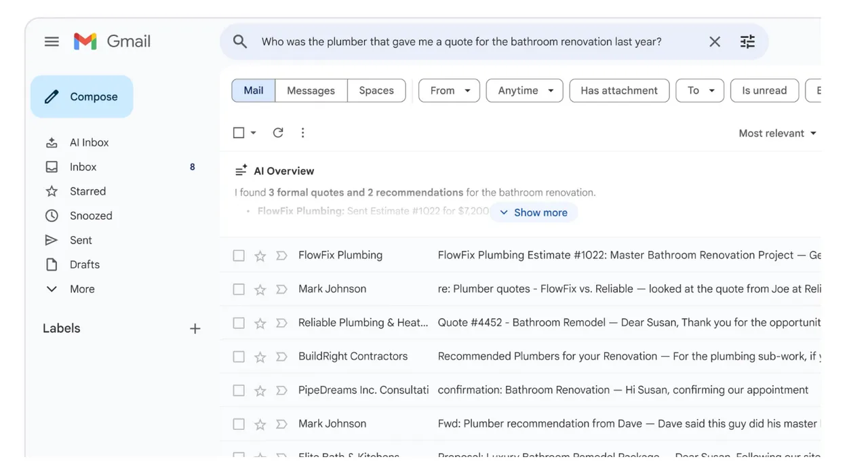Check the Reliable Plumbing email checkbox
Viewport: 868px width, 472px height.
tap(238, 322)
